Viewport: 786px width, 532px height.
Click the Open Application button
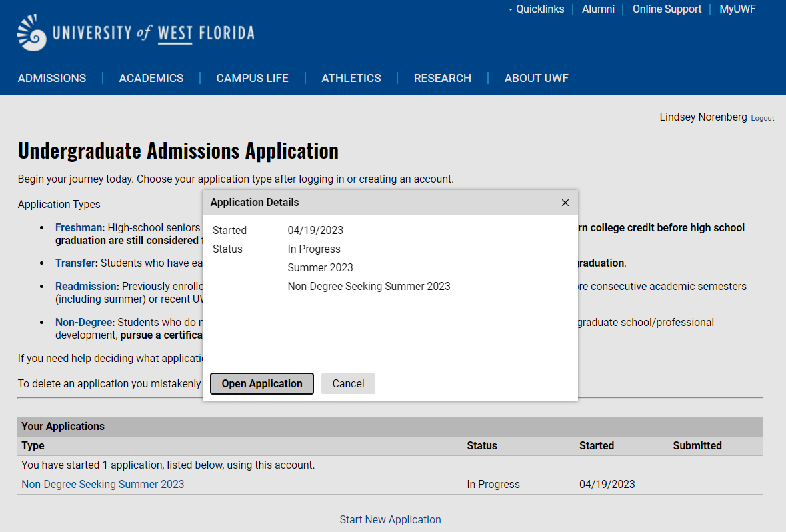(262, 383)
